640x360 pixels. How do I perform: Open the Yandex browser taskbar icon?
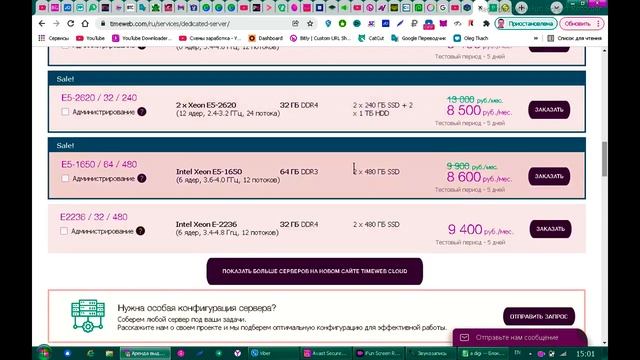coord(238,353)
